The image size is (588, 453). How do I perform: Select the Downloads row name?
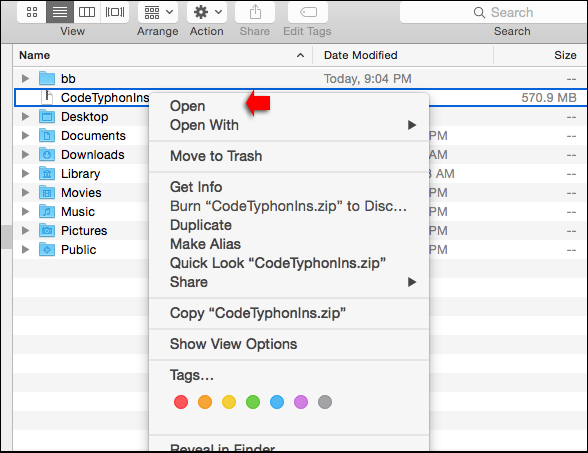93,154
